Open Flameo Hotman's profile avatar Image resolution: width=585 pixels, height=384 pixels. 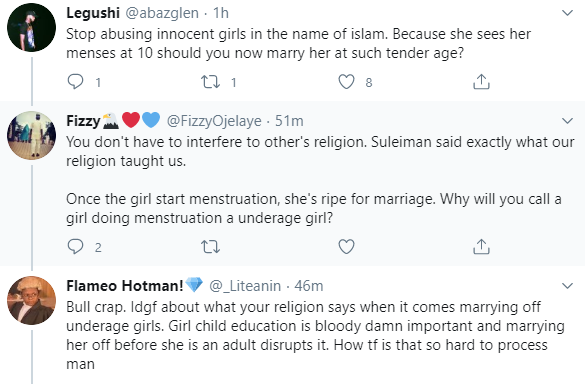pyautogui.click(x=31, y=300)
